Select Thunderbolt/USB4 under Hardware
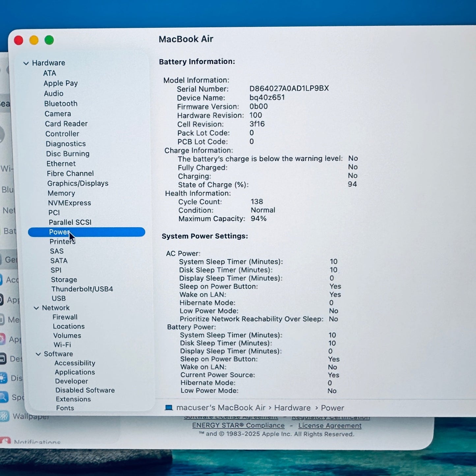Viewport: 476px width, 476px height. pyautogui.click(x=82, y=289)
